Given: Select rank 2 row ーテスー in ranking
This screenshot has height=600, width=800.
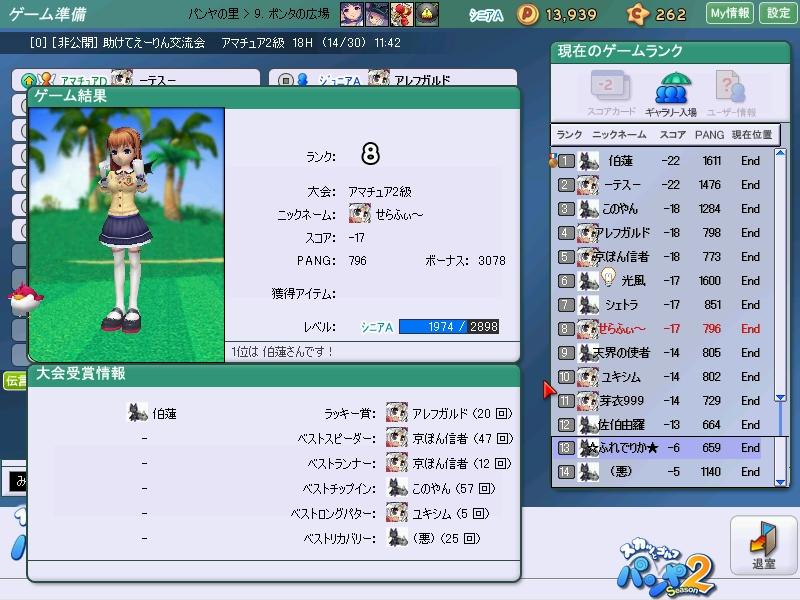Looking at the screenshot, I should point(663,185).
